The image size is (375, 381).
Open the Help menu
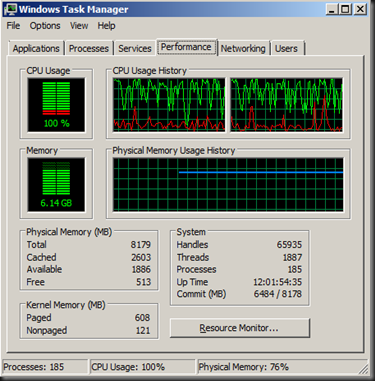tap(106, 26)
